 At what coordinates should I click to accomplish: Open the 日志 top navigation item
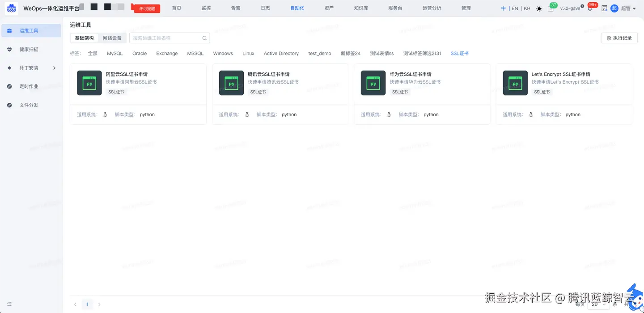265,8
